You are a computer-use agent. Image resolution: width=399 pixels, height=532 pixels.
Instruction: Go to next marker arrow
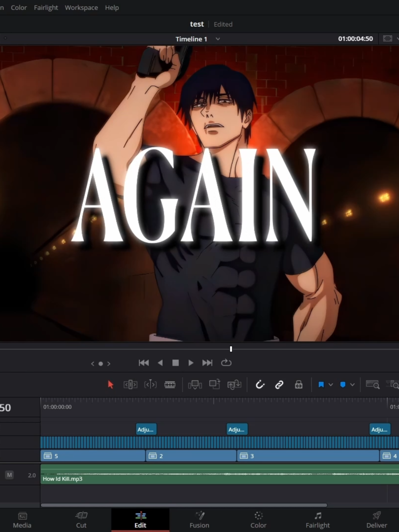(x=109, y=364)
